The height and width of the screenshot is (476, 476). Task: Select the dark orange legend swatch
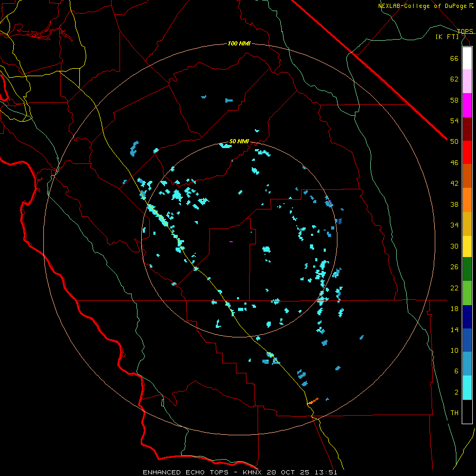pos(467,176)
